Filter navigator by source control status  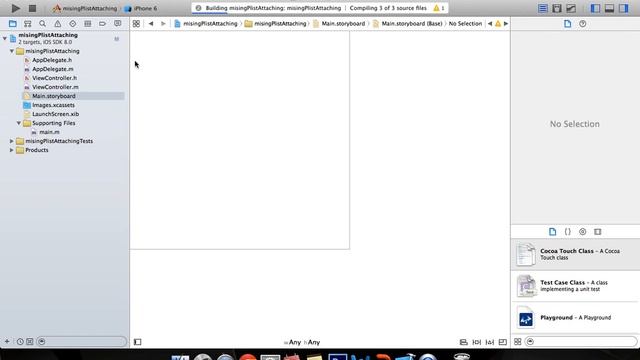pyautogui.click(x=30, y=342)
